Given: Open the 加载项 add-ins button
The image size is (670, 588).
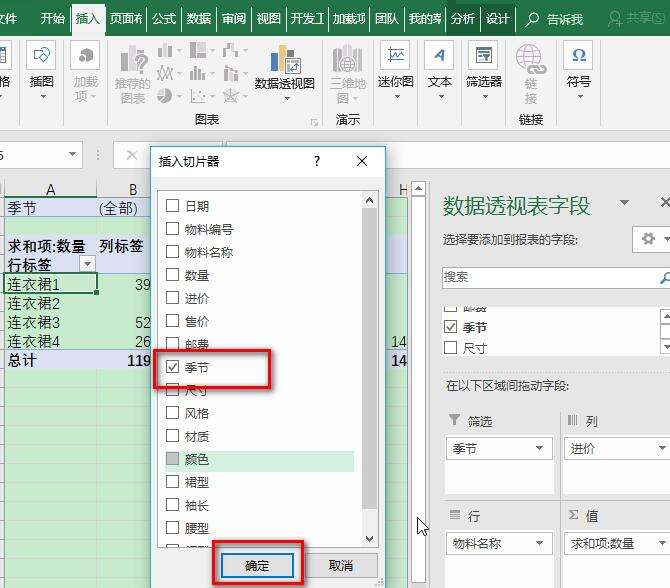Looking at the screenshot, I should (85, 71).
